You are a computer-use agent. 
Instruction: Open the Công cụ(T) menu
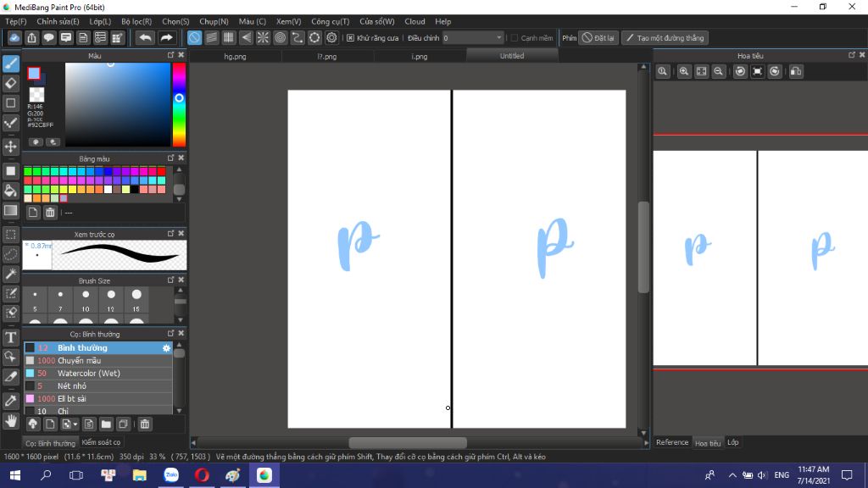330,21
